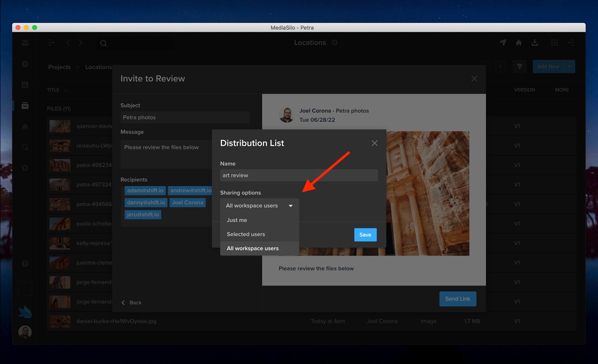Click the send paper-plane icon top right

point(503,42)
